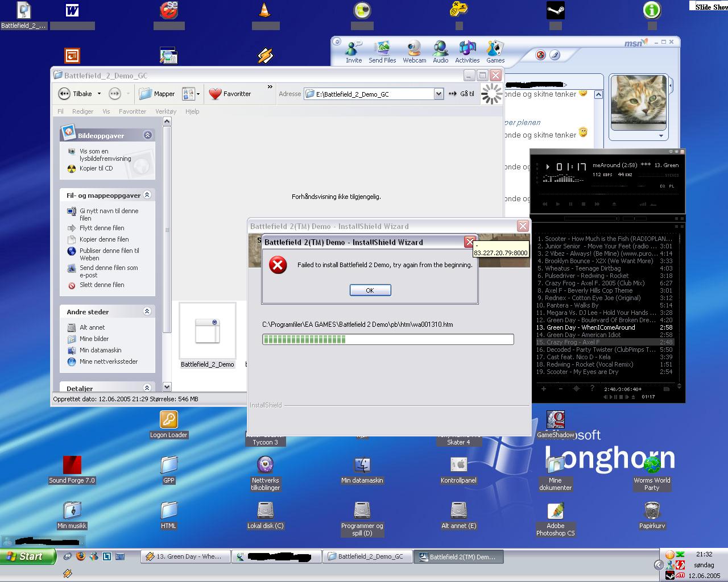Open Games in the MSN toolbar
Screen dimensions: 728x582
pos(495,52)
